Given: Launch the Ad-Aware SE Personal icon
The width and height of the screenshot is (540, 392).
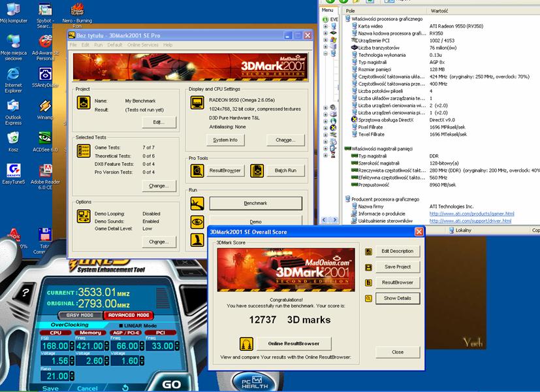Looking at the screenshot, I should point(45,46).
